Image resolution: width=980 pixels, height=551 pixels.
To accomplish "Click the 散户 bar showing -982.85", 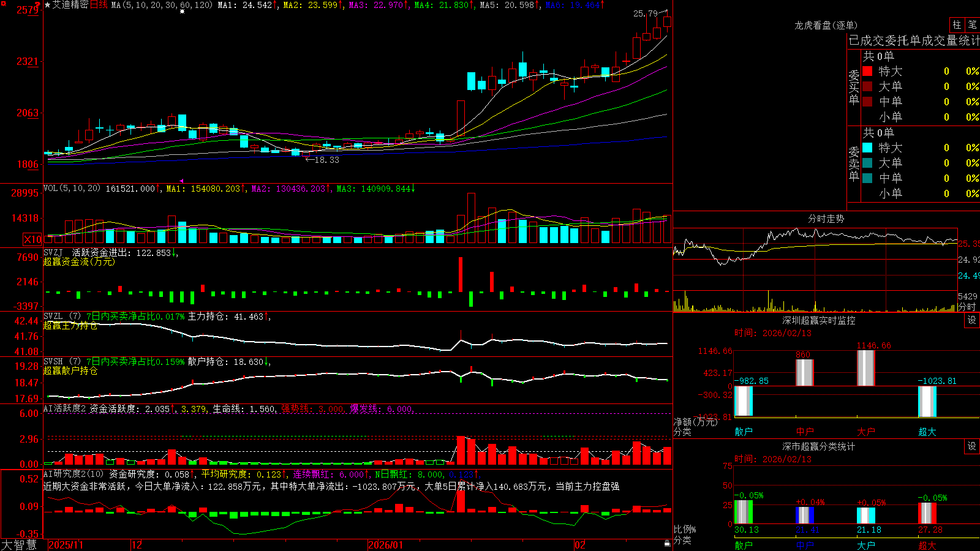I will coord(744,402).
